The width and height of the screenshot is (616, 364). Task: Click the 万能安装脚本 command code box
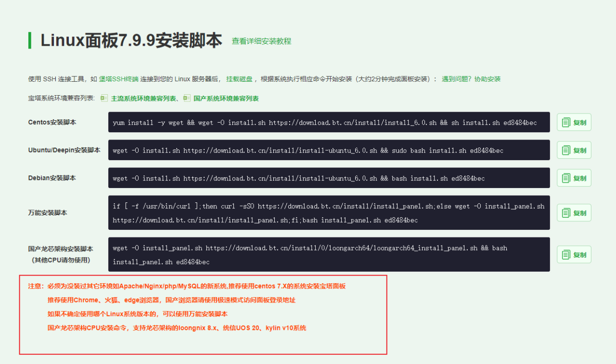(329, 213)
